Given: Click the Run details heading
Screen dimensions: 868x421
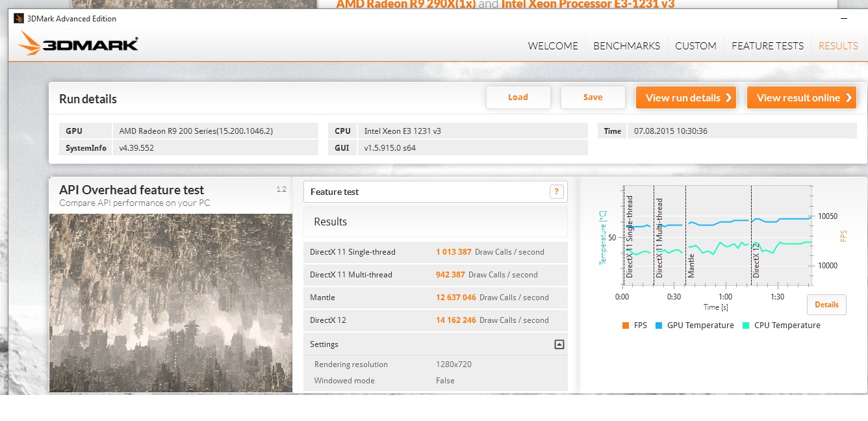Looking at the screenshot, I should (x=88, y=99).
